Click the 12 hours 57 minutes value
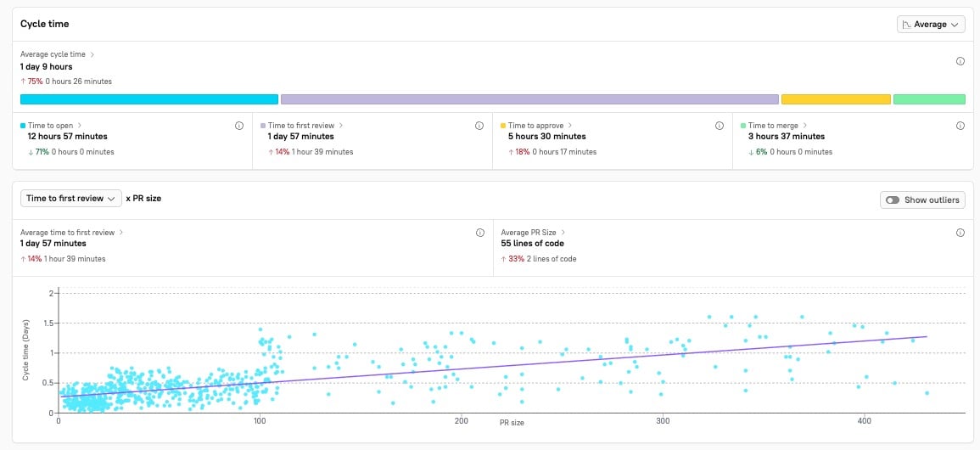The image size is (980, 450). pyautogui.click(x=68, y=136)
